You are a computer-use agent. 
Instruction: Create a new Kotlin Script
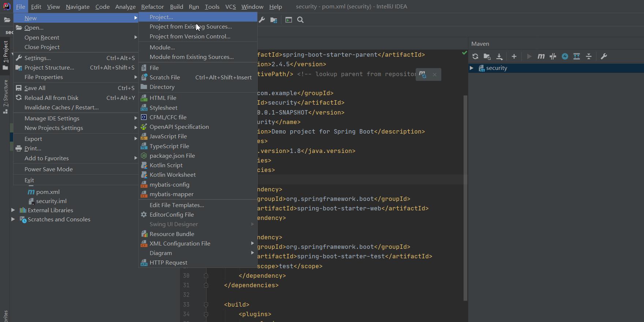click(198, 165)
